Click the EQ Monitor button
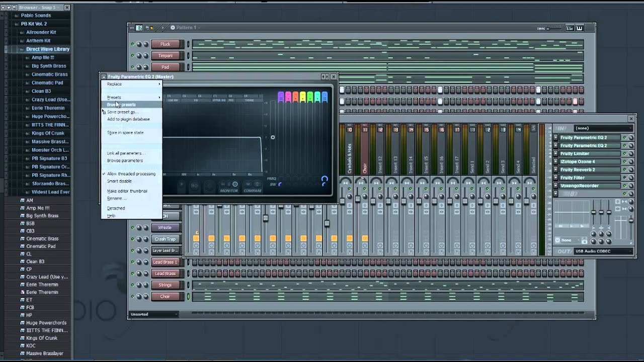 pos(229,187)
